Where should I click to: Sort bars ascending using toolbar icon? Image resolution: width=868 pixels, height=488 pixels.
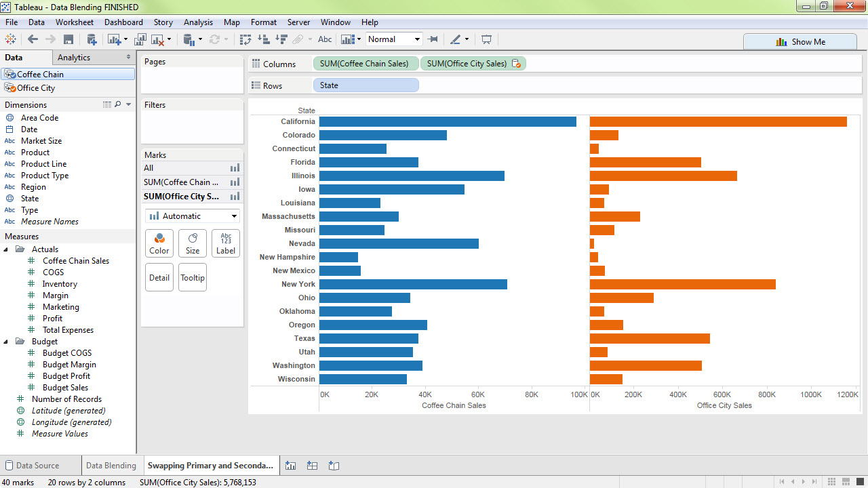coord(264,39)
